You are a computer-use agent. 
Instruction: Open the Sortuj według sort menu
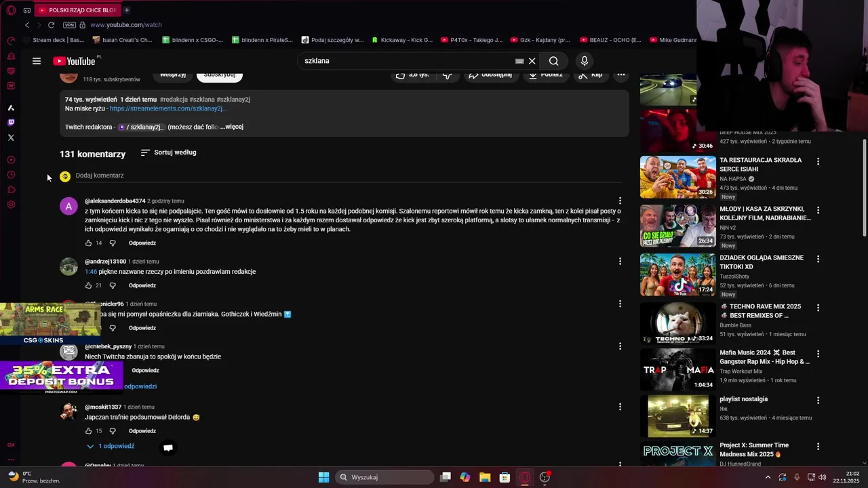(168, 152)
